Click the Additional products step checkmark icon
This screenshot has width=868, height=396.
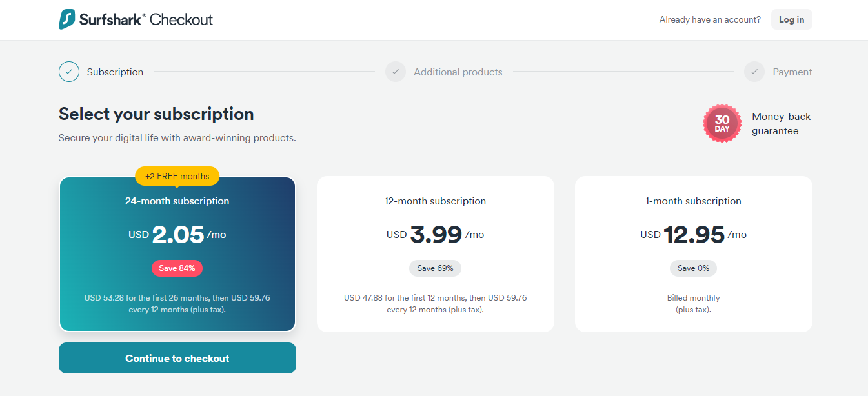(396, 72)
